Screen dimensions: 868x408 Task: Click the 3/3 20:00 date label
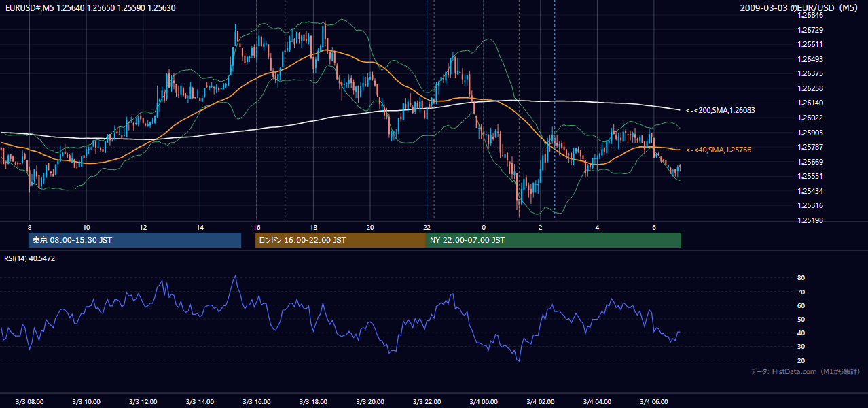[370, 402]
